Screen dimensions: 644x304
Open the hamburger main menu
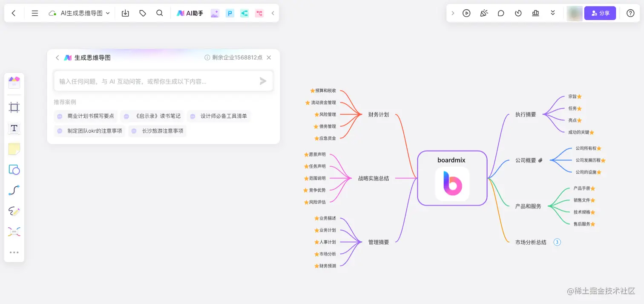pos(35,13)
